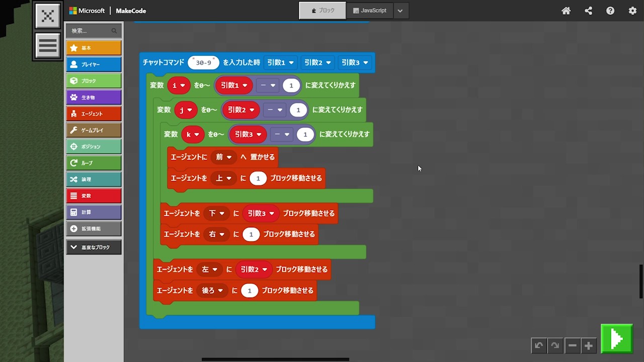Open the Settings gear icon
The width and height of the screenshot is (644, 362).
coord(632,11)
